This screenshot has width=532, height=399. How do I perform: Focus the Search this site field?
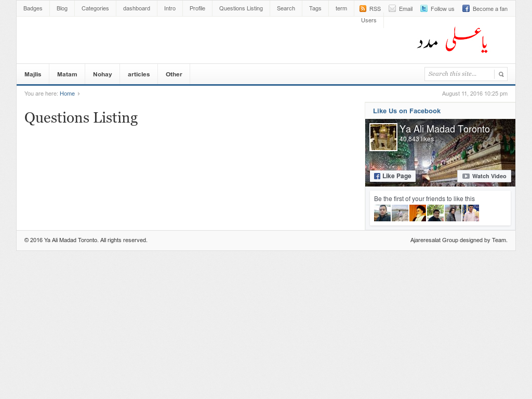coord(459,74)
